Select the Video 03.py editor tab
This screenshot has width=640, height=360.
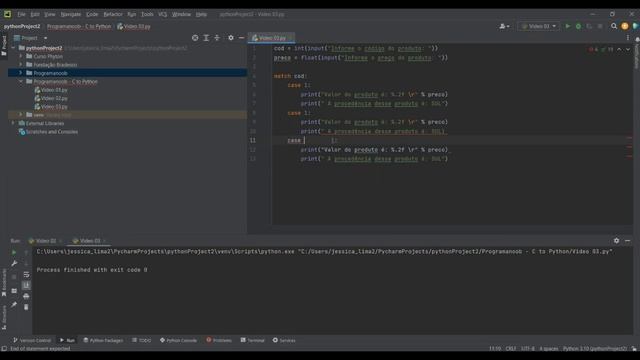click(271, 38)
